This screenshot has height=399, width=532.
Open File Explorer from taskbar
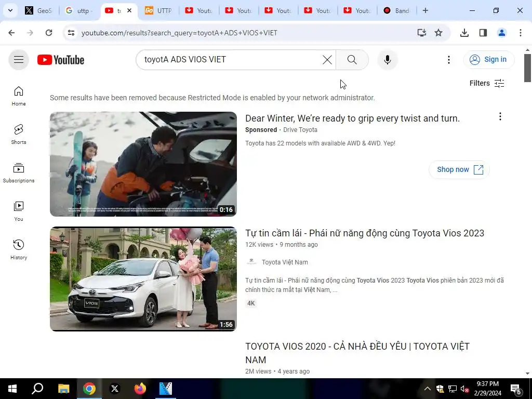click(x=63, y=389)
